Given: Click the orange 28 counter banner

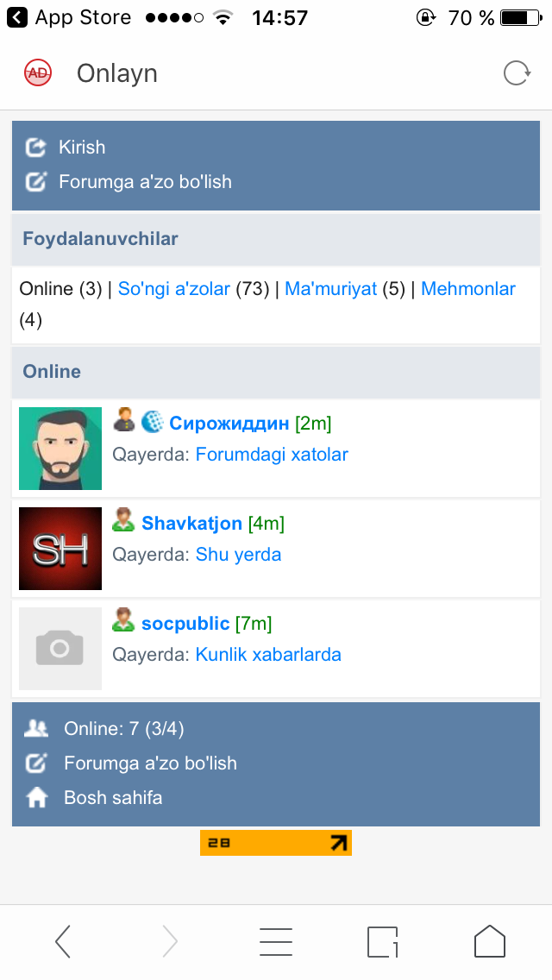Looking at the screenshot, I should (276, 843).
